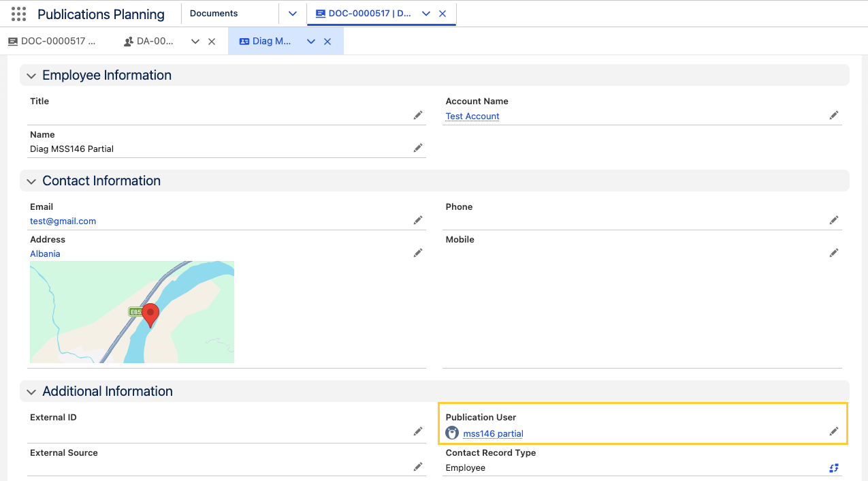Switch to the DA-00 subtab
Screen dimensions: 868x481
(149, 42)
